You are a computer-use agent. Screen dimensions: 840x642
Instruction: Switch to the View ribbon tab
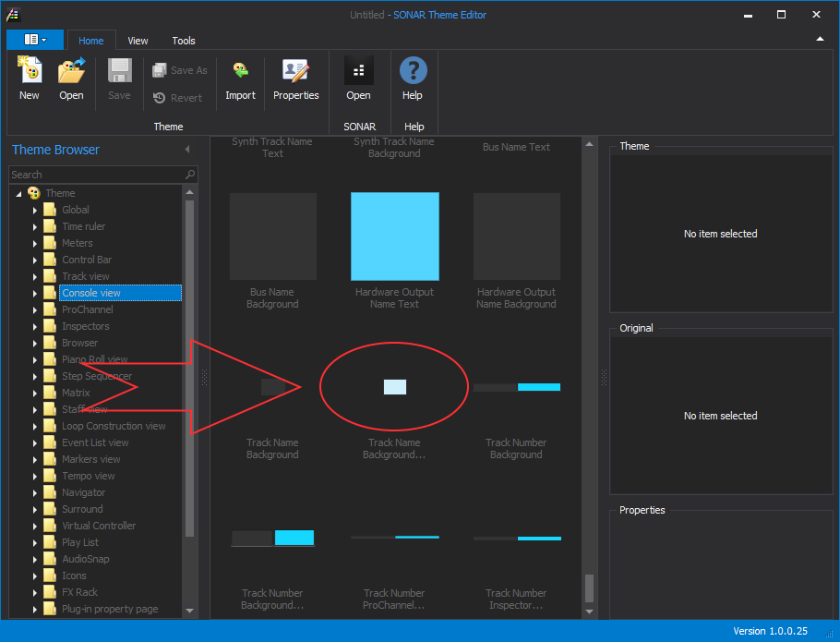coord(138,41)
